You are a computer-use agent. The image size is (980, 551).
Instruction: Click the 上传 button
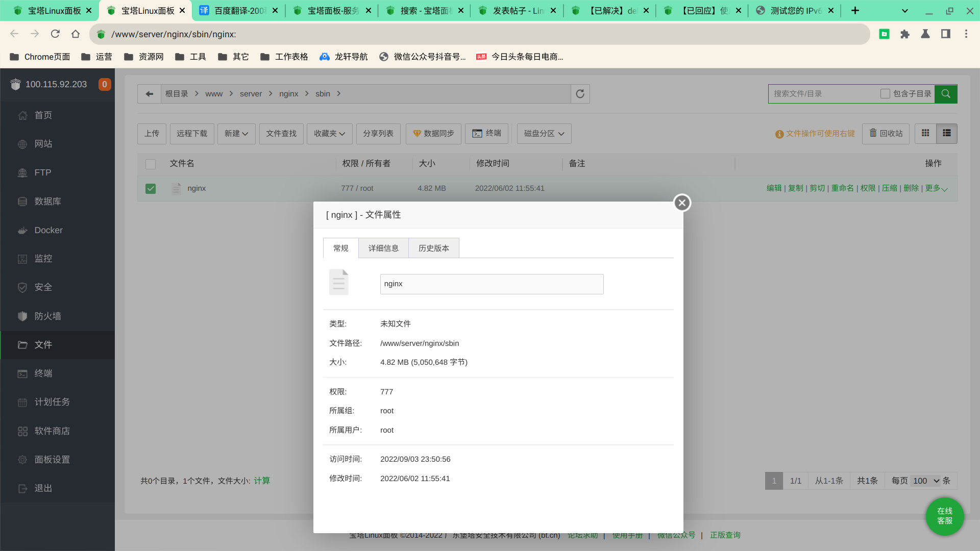point(152,134)
